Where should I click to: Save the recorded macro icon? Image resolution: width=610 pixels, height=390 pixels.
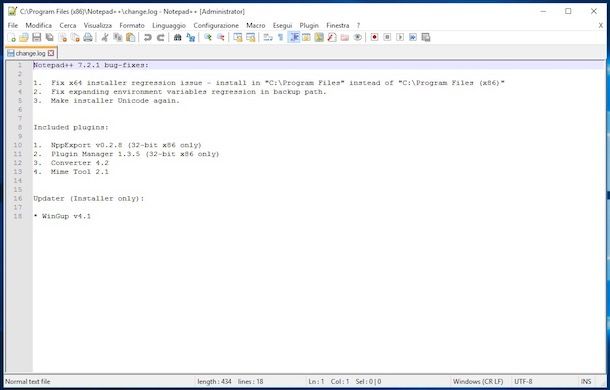coord(426,37)
